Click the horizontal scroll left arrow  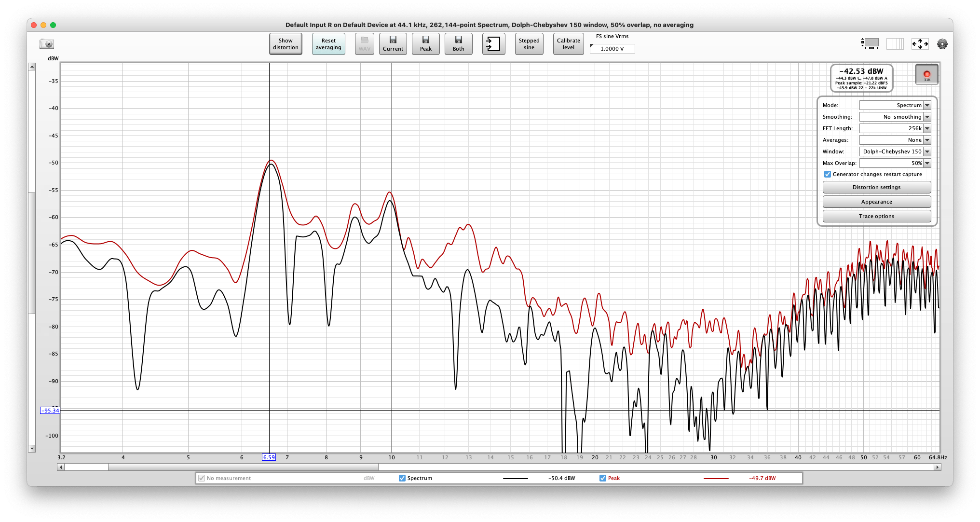point(60,467)
